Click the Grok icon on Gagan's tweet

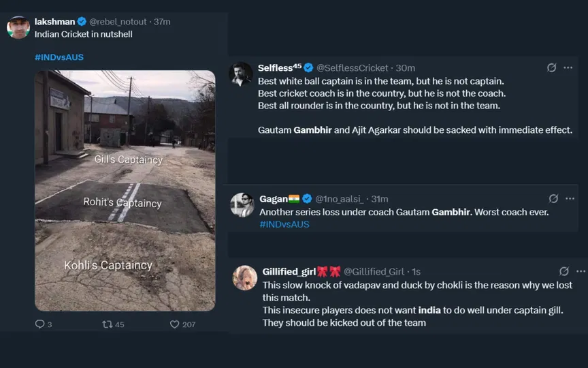553,198
